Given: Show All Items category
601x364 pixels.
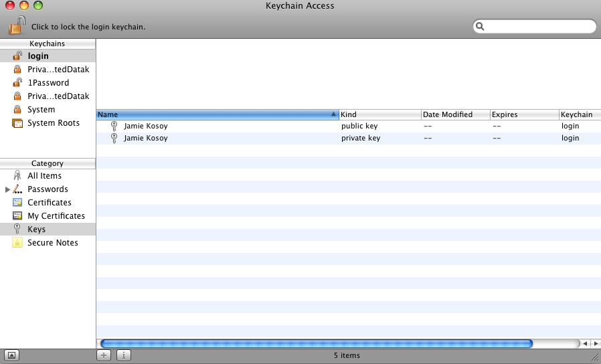Looking at the screenshot, I should pos(44,176).
